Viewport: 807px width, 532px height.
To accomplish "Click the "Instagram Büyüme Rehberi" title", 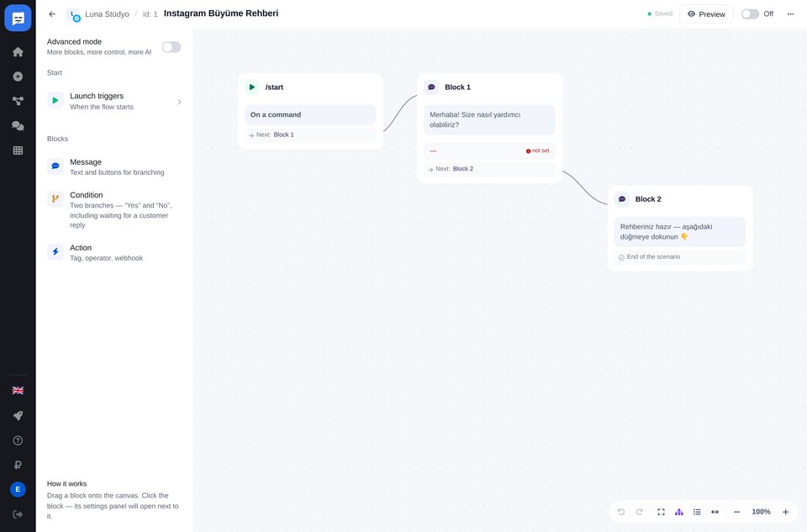I will coord(221,13).
